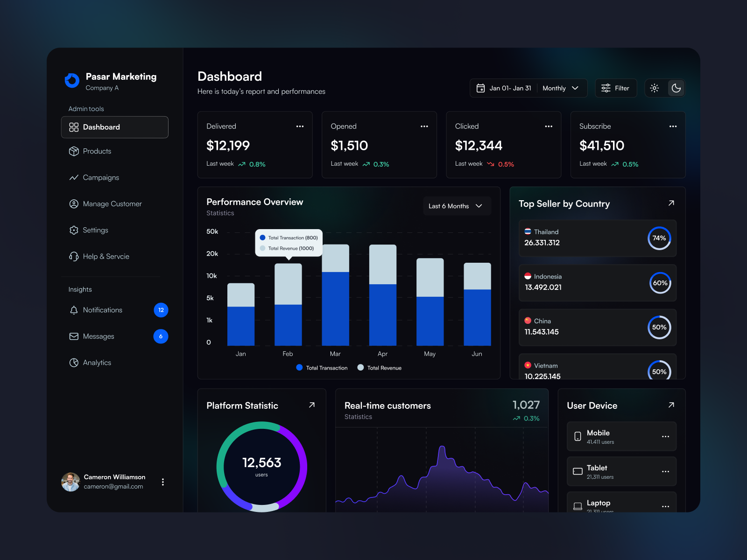Enable light mode via the sun icon
747x560 pixels.
[x=654, y=88]
